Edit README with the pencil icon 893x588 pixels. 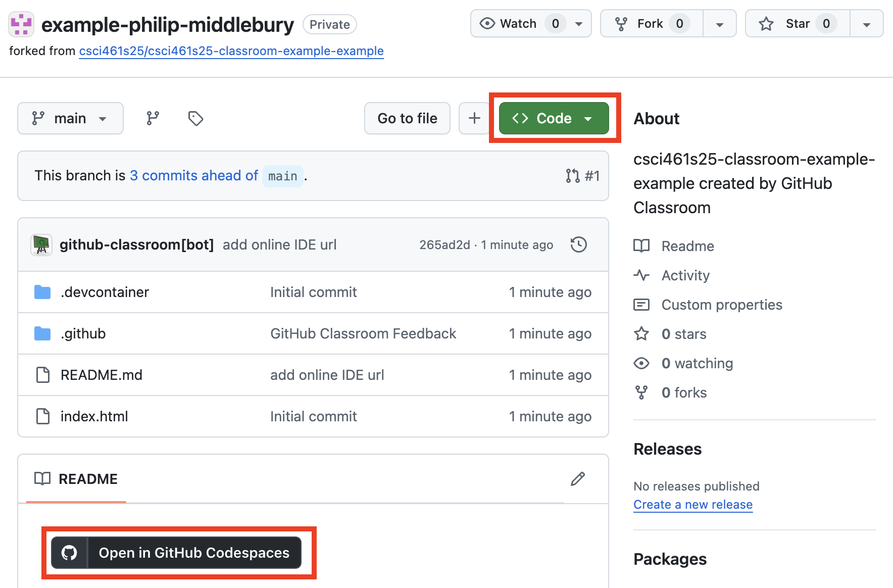coord(578,479)
